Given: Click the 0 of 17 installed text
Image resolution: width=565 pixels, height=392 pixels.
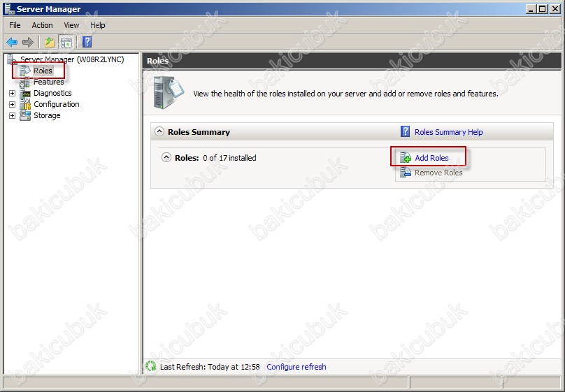Looking at the screenshot, I should click(229, 158).
